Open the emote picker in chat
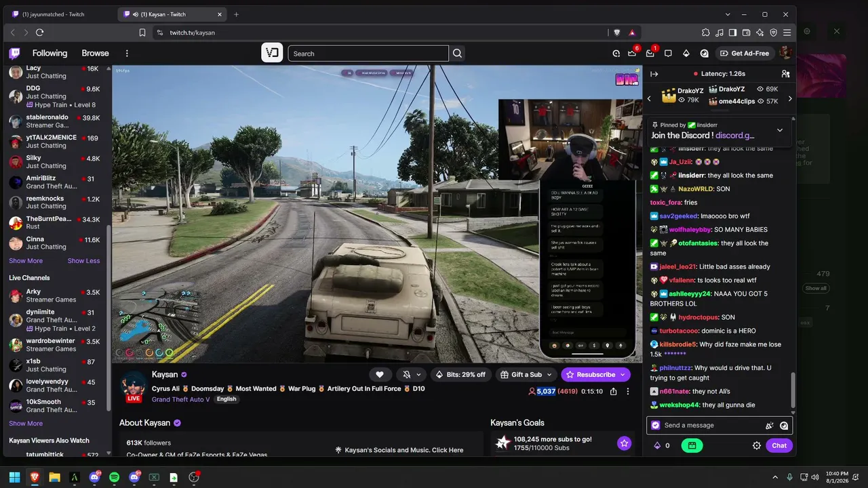Viewport: 868px width, 488px height. [x=784, y=426]
